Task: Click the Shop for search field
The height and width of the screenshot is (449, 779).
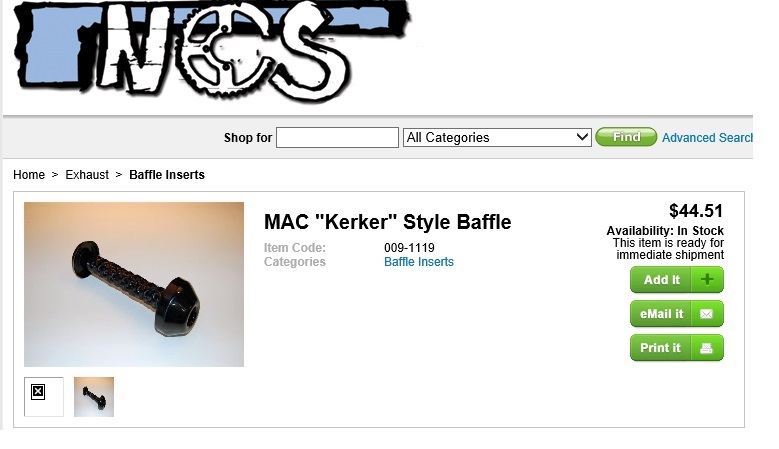Action: coord(337,138)
